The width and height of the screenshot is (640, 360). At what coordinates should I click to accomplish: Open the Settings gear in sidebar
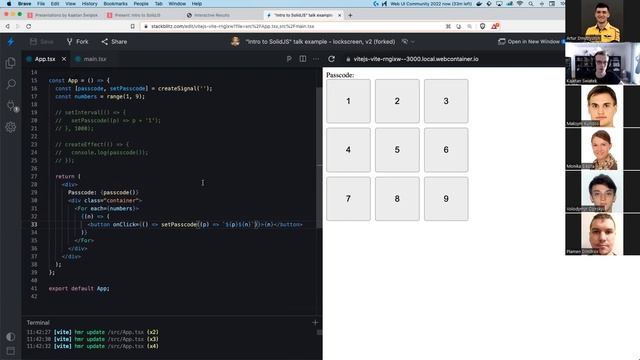11,127
